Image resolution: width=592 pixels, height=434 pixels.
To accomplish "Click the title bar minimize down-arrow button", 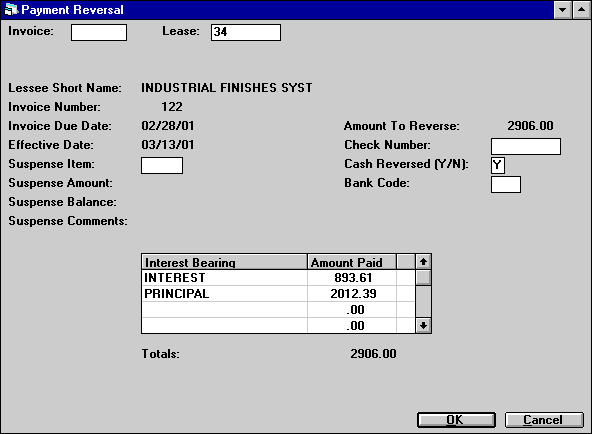I will pos(562,10).
